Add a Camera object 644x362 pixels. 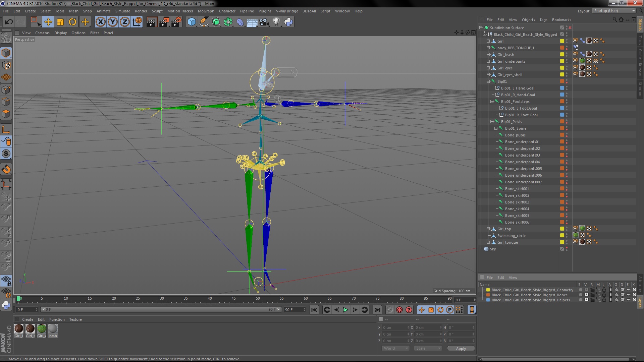264,22
